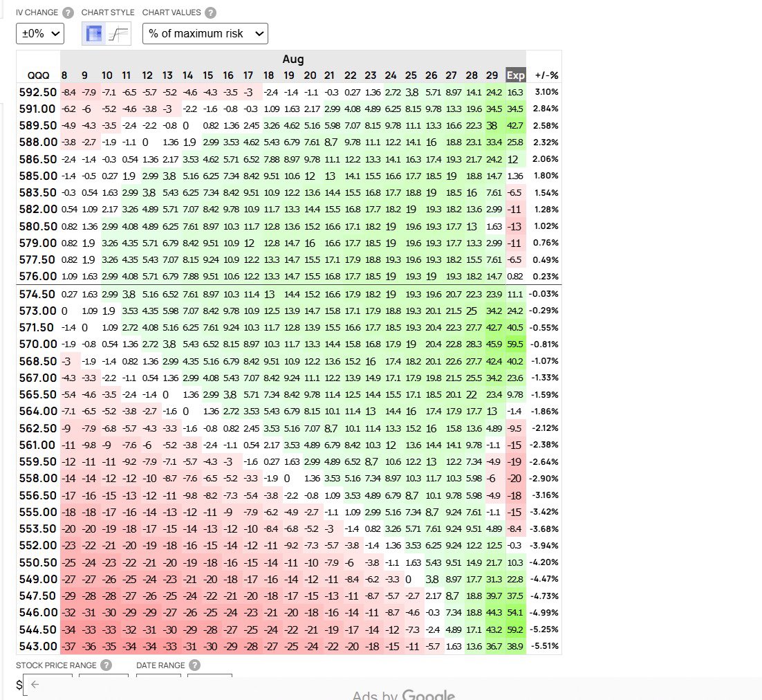The image size is (762, 700).
Task: Click the -20 cell in 558.00 Exp column
Action: 514,479
